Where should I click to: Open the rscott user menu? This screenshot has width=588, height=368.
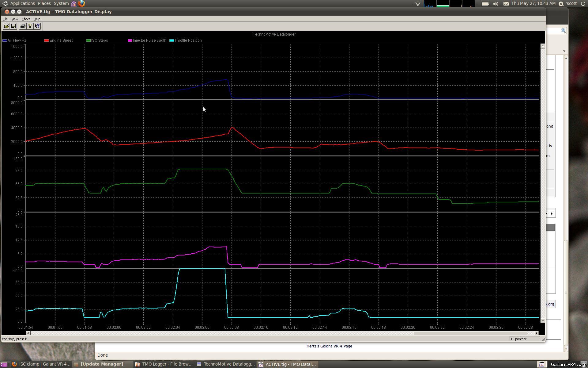(x=571, y=3)
